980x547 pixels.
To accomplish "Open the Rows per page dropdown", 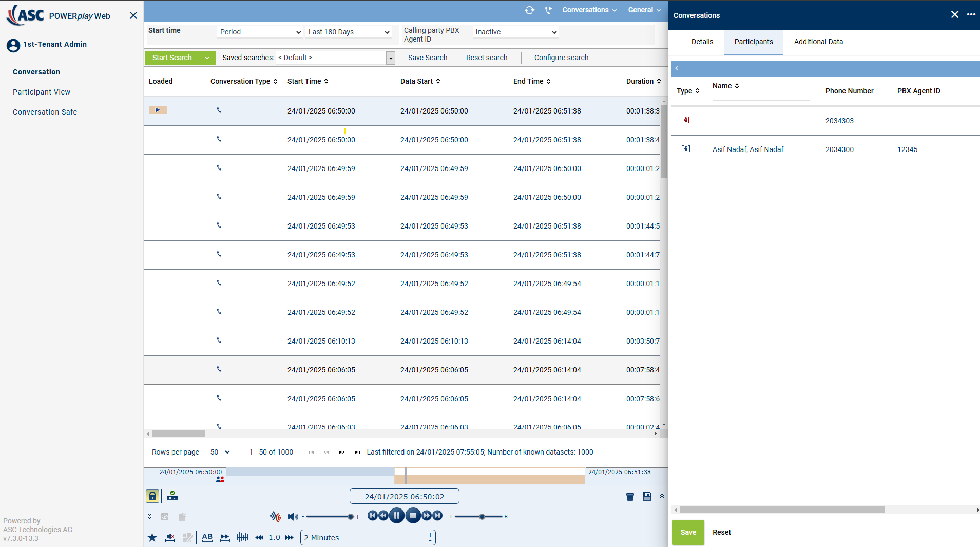I will pos(220,452).
